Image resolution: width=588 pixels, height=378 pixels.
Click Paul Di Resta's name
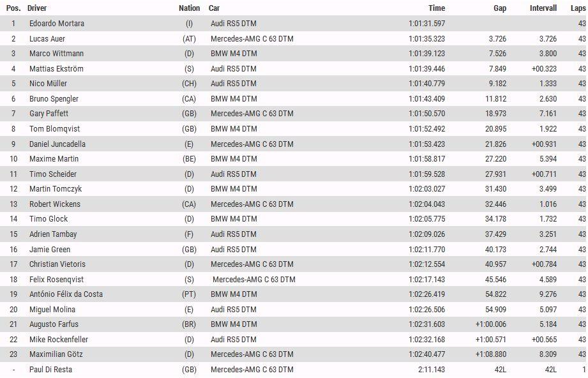pyautogui.click(x=50, y=369)
